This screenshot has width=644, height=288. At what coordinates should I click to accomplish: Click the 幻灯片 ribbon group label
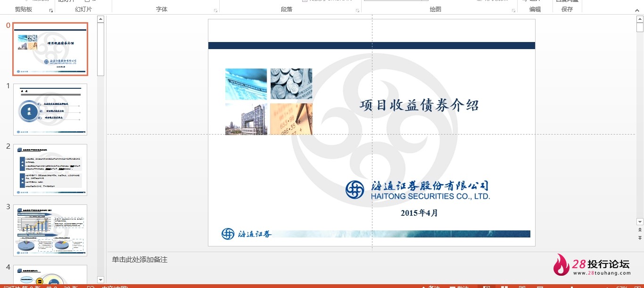(83, 9)
